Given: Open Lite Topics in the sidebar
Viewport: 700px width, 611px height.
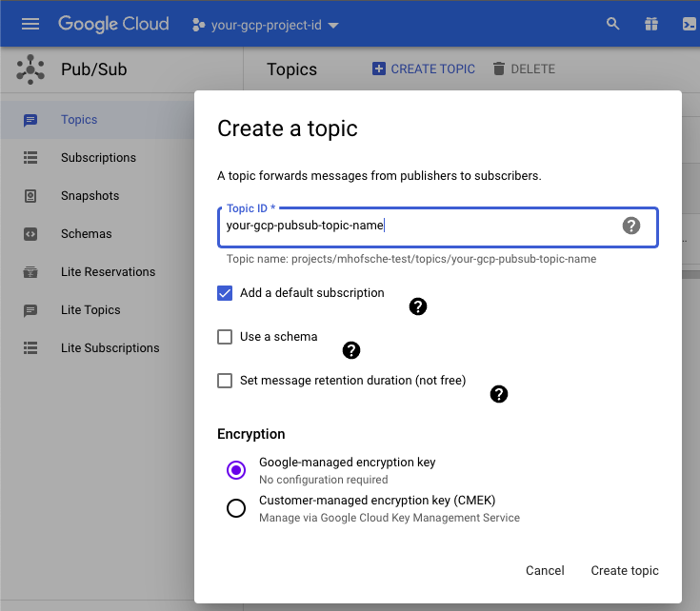Looking at the screenshot, I should coord(90,309).
